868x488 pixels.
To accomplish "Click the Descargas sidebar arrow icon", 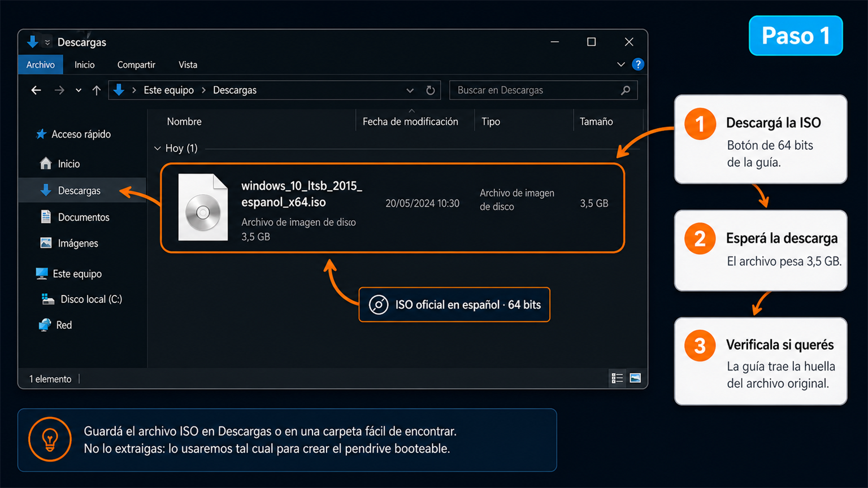I will [46, 190].
